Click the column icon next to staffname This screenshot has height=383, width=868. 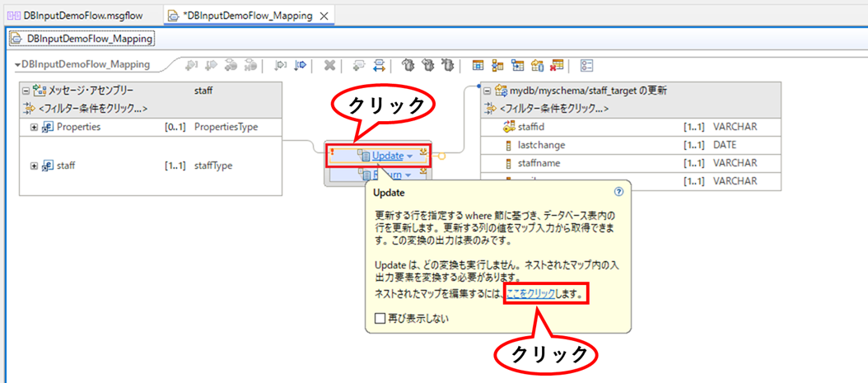[x=508, y=163]
